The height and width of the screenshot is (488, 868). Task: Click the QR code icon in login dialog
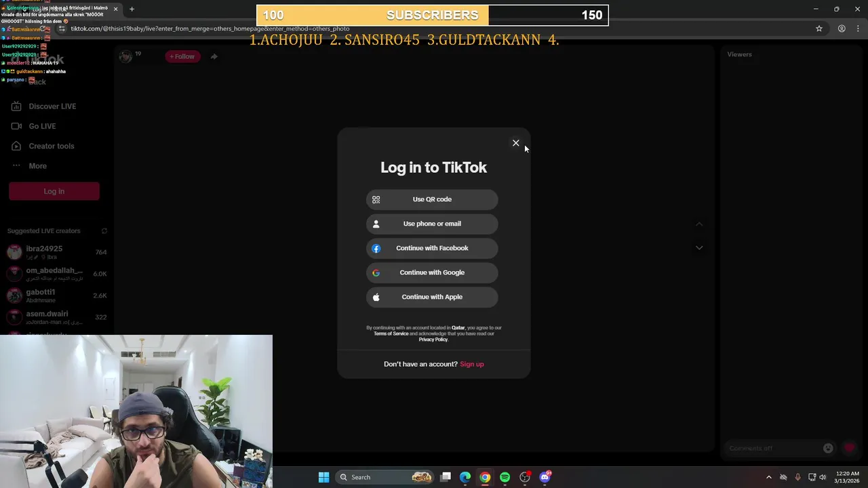point(376,199)
